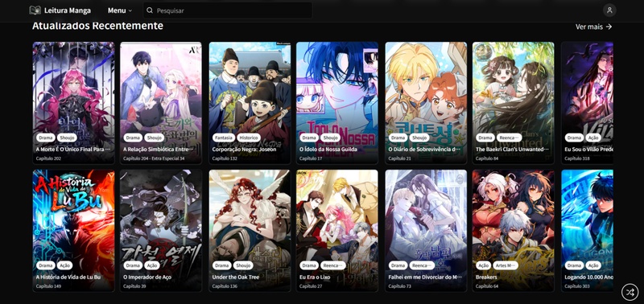Click Reenca tag on The Baekri Clan's Unwanted

(509, 138)
